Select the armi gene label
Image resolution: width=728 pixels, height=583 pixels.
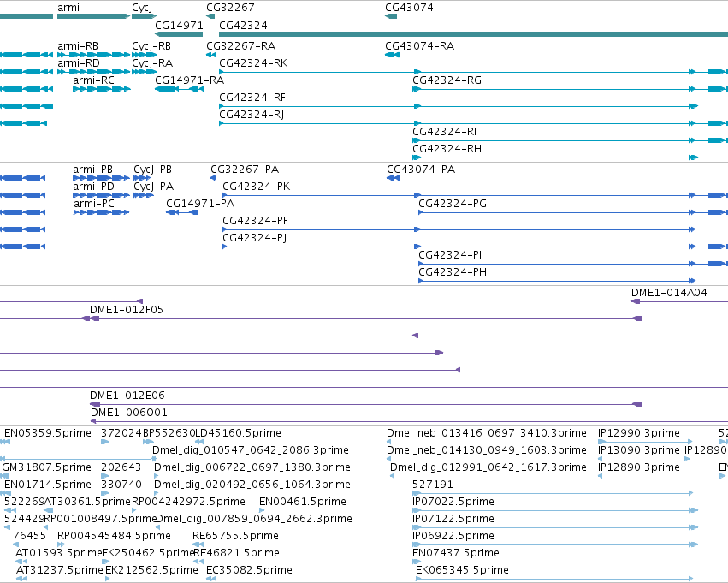(x=68, y=8)
